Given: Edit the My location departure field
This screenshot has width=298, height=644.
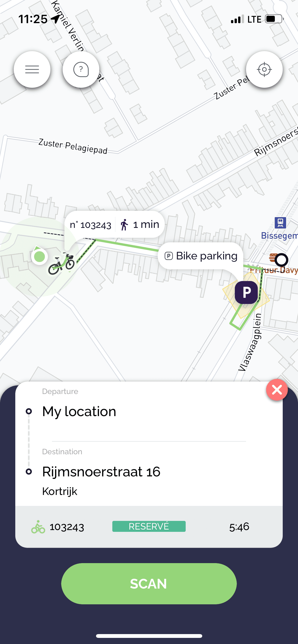Looking at the screenshot, I should [79, 412].
